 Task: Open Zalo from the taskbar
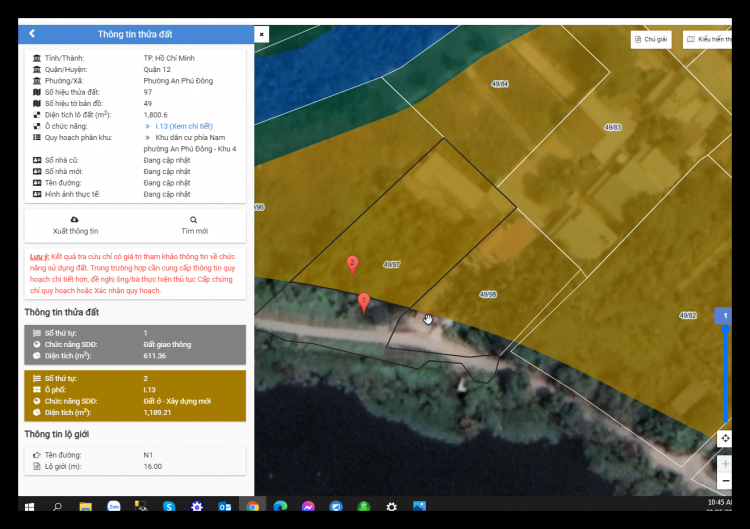click(113, 507)
